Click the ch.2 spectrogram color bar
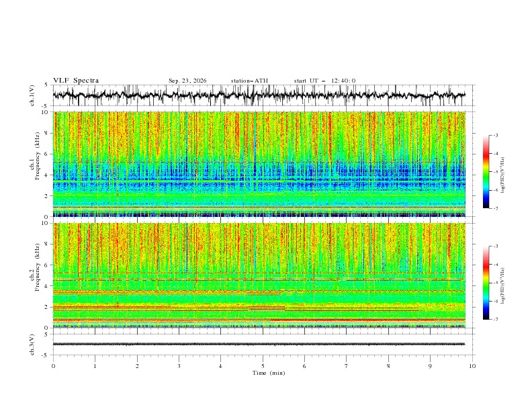The width and height of the screenshot is (532, 411). point(486,283)
